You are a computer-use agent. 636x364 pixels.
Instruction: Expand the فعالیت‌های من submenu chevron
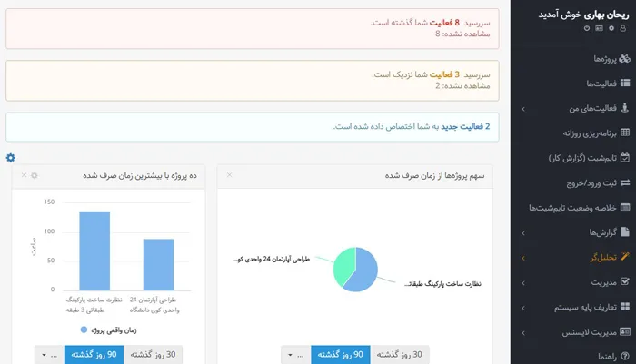click(523, 109)
